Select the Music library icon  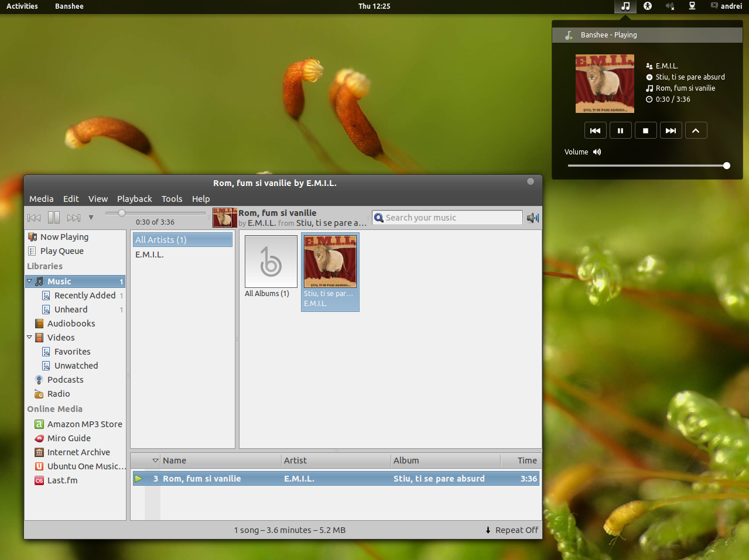click(x=39, y=281)
